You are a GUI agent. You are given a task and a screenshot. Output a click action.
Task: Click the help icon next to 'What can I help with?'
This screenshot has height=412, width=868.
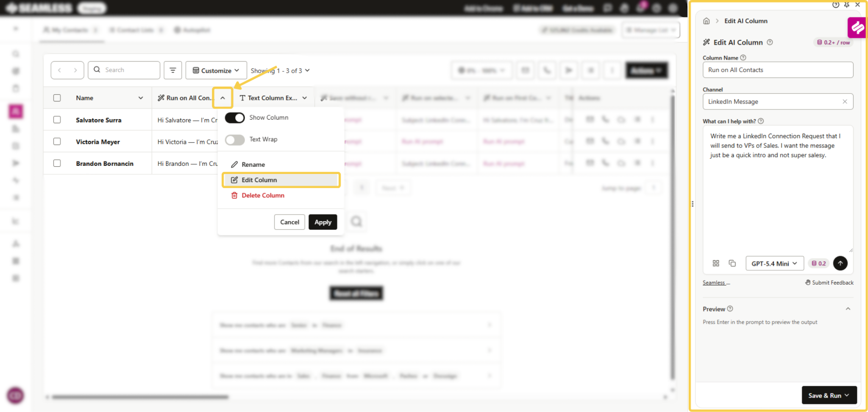point(761,121)
